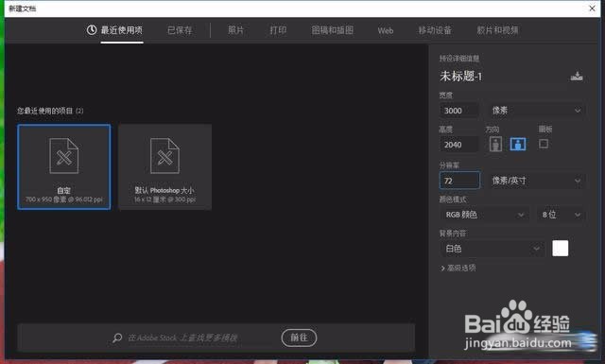Select the 胶片和视频 tab
Viewport: 605px width, 364px height.
tap(497, 30)
